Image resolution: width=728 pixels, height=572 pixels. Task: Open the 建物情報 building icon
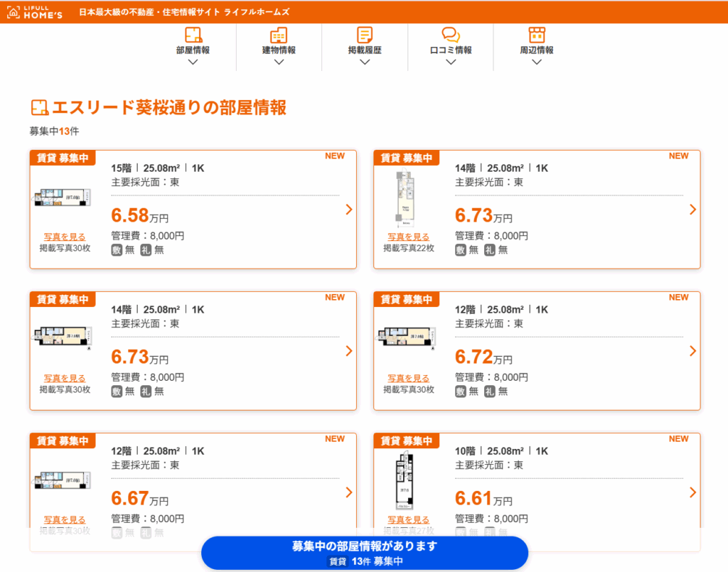point(279,35)
